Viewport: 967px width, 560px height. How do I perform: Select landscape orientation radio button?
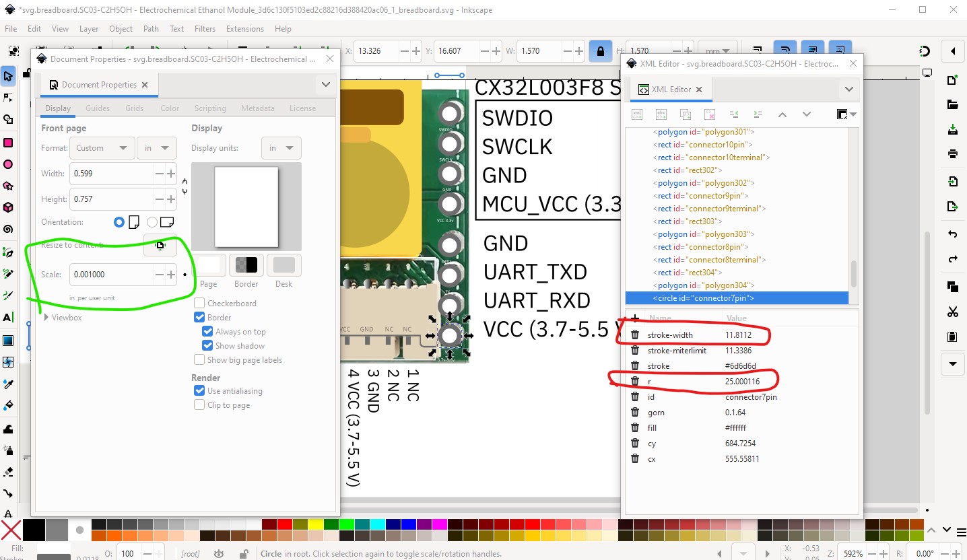coord(153,222)
